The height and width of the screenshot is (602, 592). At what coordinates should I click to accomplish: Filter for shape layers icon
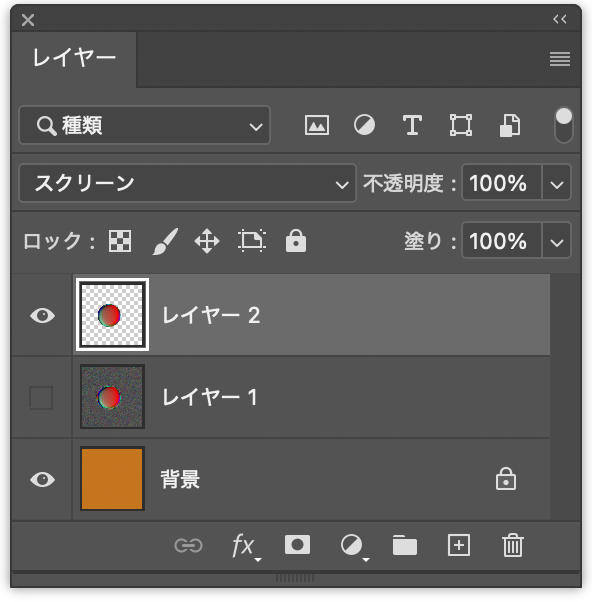461,125
